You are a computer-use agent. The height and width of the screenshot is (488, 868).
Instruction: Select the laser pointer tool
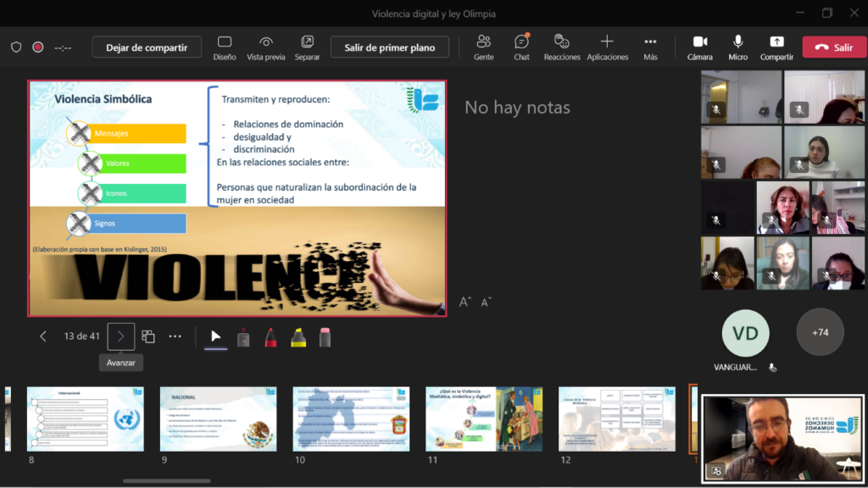tap(243, 337)
